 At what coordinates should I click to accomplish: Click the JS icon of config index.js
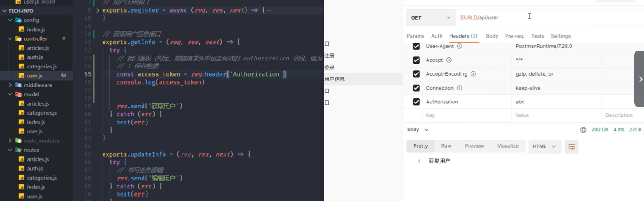coord(22,30)
